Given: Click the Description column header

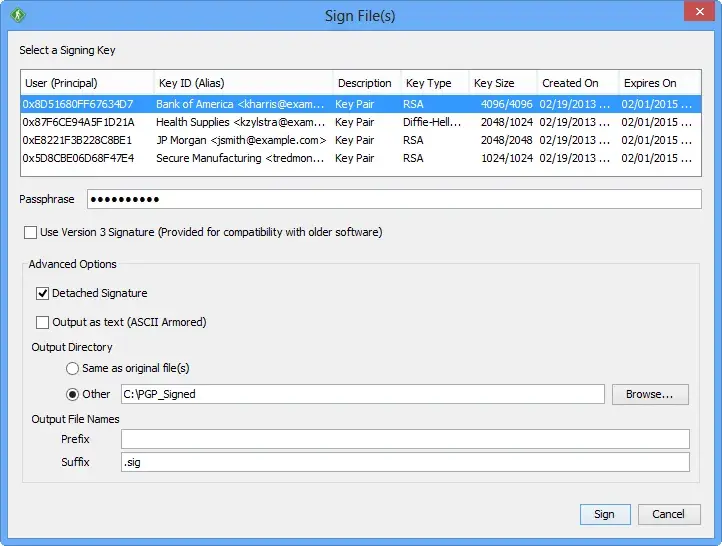Looking at the screenshot, I should (x=367, y=83).
